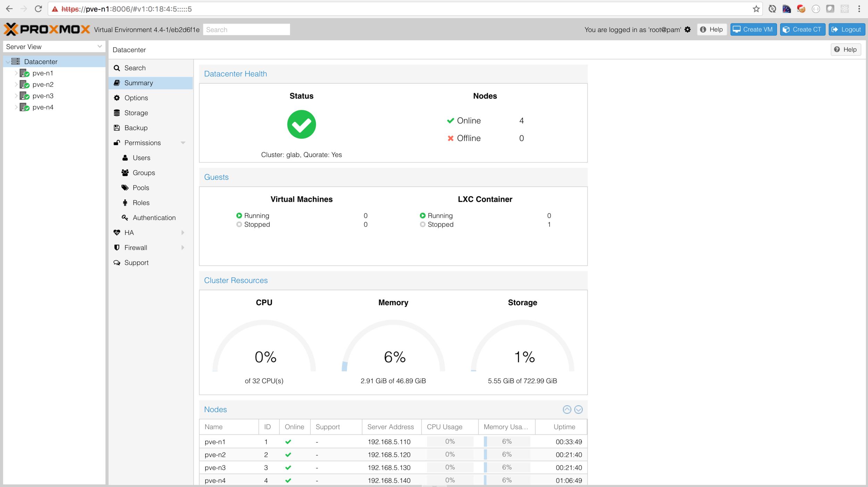The height and width of the screenshot is (487, 868).
Task: Sort nodes by CPU Usage column
Action: click(x=450, y=427)
